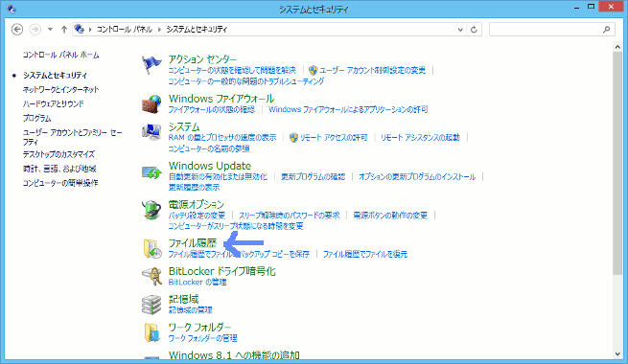Viewport: 628px width, 364px height.
Task: Open the recent locations dropdown arrow
Action: point(50,29)
